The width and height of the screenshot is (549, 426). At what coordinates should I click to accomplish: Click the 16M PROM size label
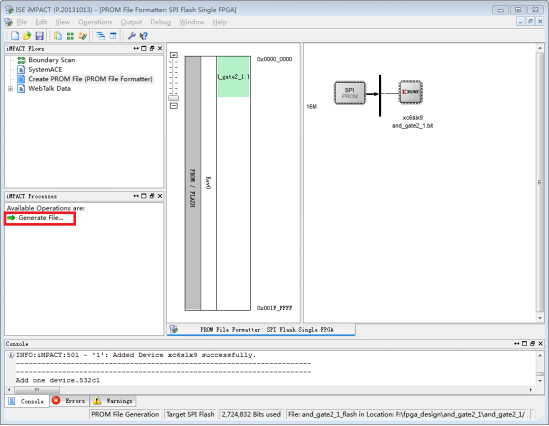click(x=311, y=106)
